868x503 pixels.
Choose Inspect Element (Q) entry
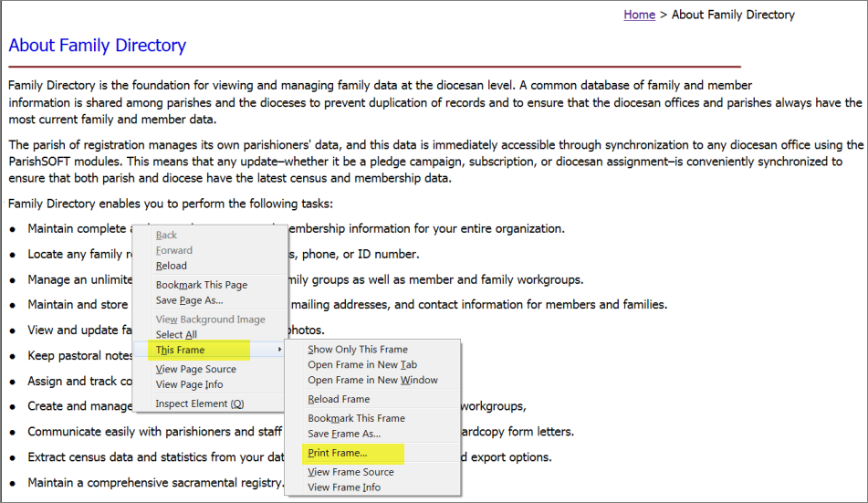[x=199, y=403]
